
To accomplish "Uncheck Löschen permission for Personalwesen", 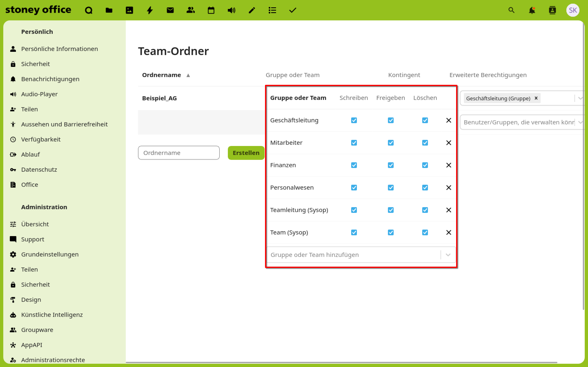I will (425, 188).
